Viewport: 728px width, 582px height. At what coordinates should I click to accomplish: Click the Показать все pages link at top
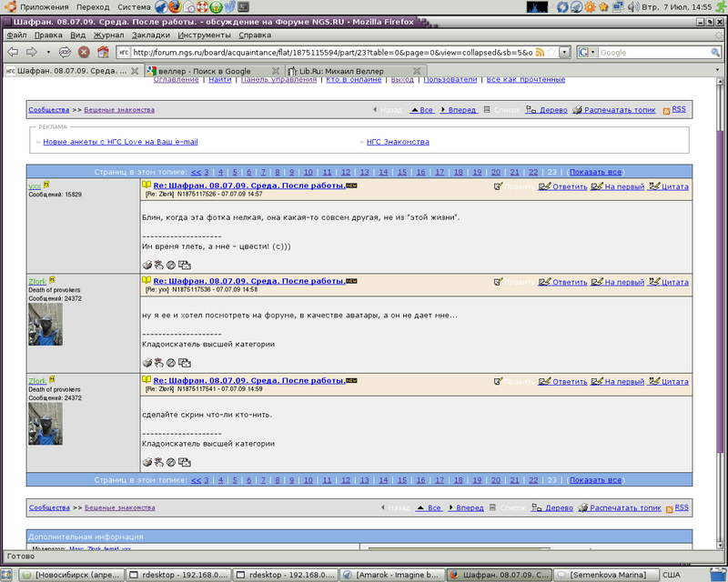click(x=595, y=172)
